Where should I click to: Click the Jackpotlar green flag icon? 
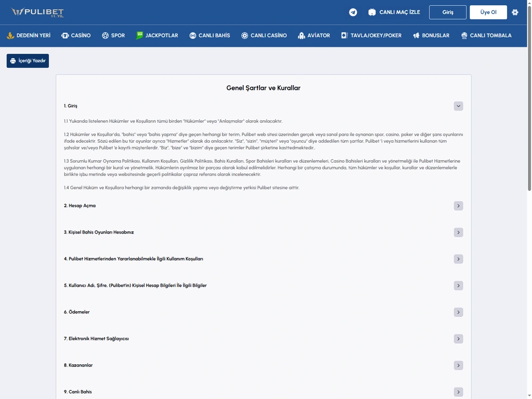click(139, 35)
